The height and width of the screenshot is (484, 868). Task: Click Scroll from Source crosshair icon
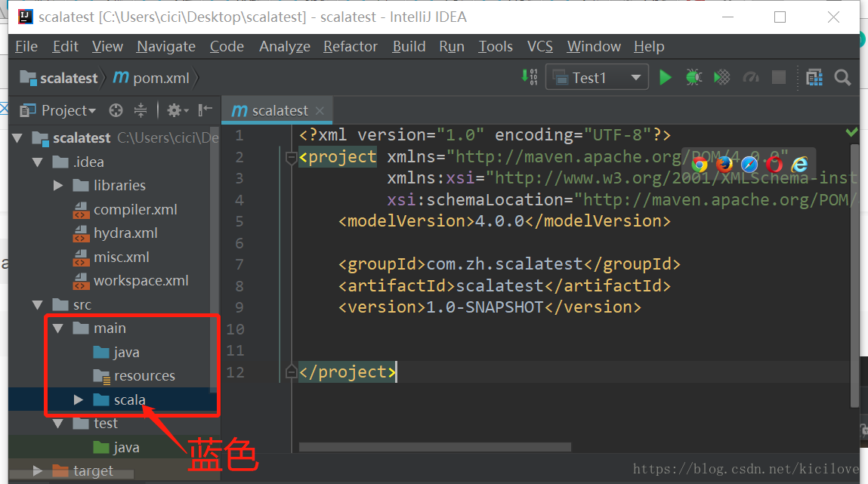(x=116, y=111)
